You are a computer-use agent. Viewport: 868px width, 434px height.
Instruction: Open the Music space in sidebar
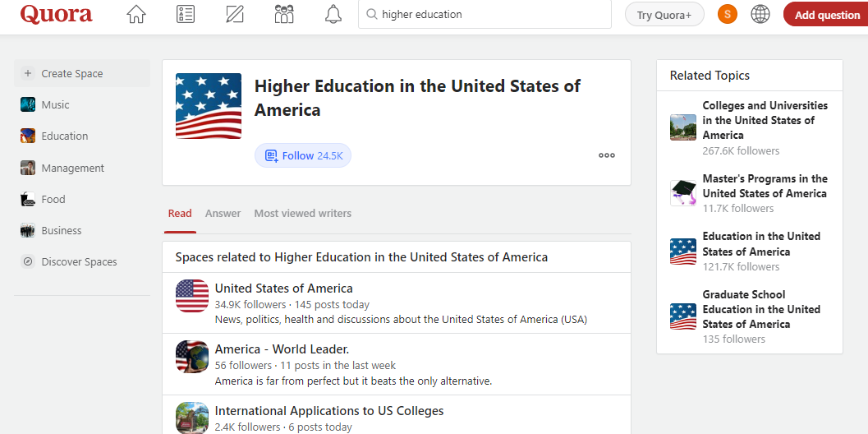point(55,105)
